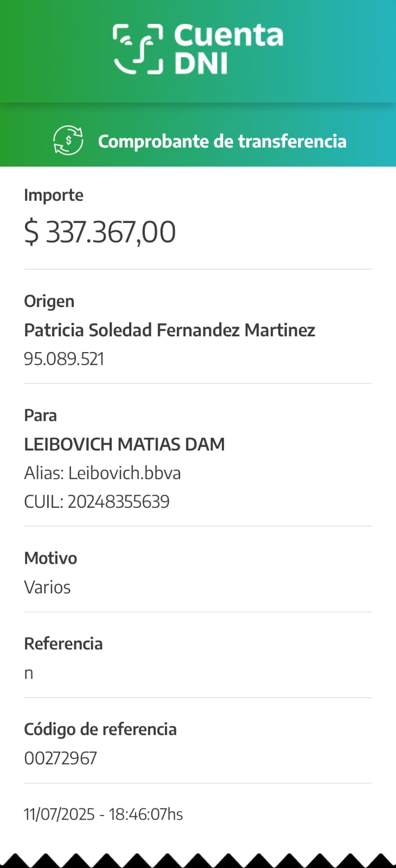Tap the transfer arrows dollar icon
The height and width of the screenshot is (868, 396).
tap(68, 141)
